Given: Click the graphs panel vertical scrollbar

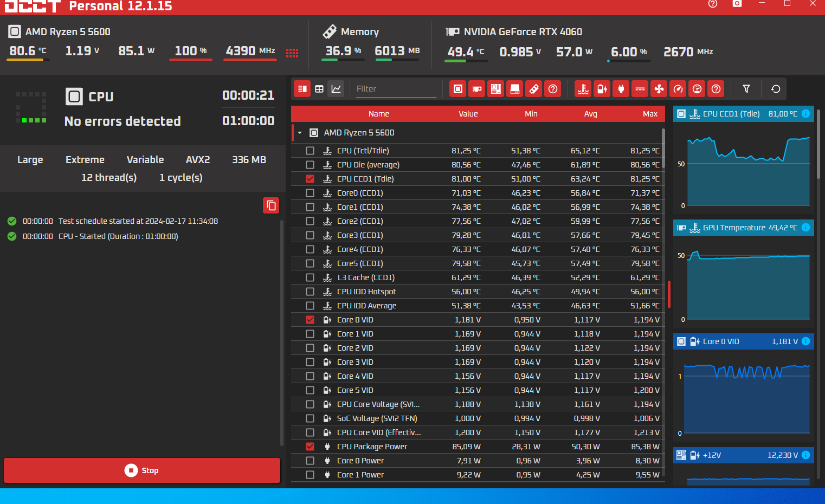Looking at the screenshot, I should click(818, 144).
